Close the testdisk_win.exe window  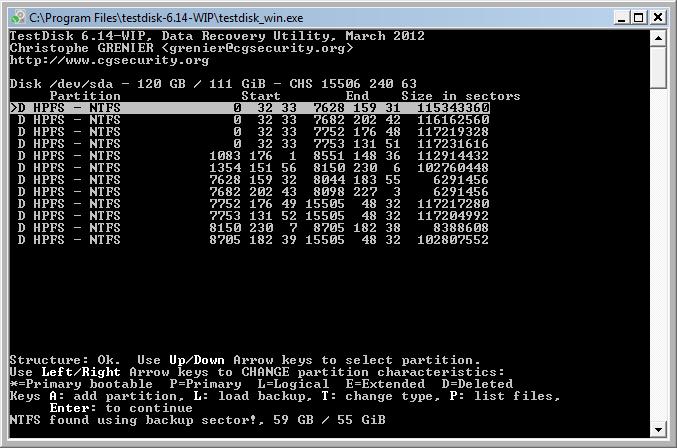pyautogui.click(x=658, y=18)
